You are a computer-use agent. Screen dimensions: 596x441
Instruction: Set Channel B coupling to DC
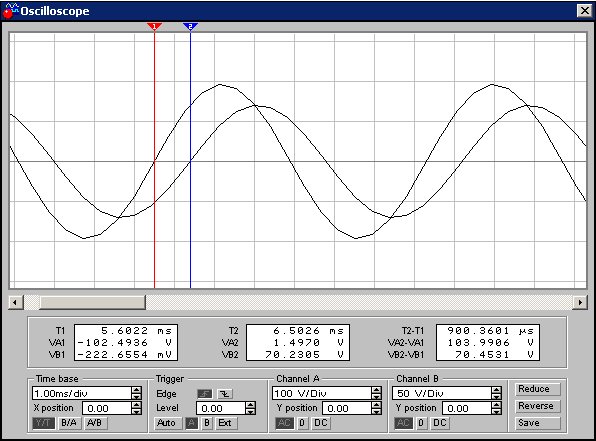pos(440,423)
